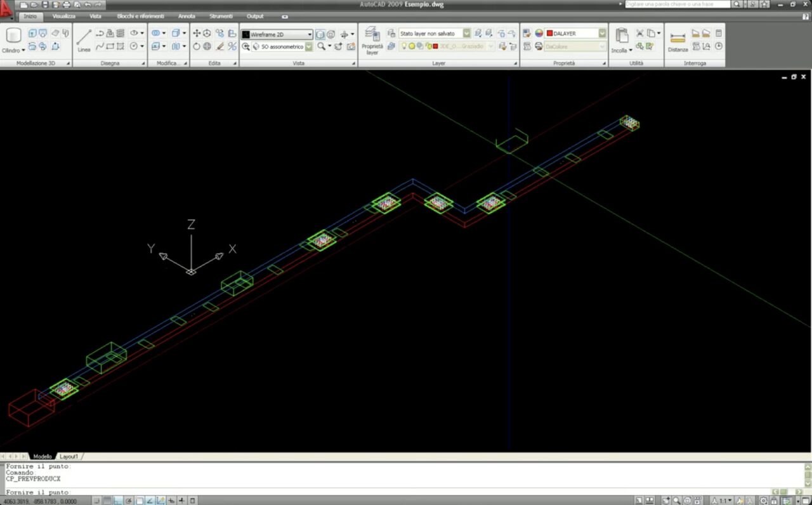
Task: Toggle ortho mode in status bar
Action: coord(118,501)
